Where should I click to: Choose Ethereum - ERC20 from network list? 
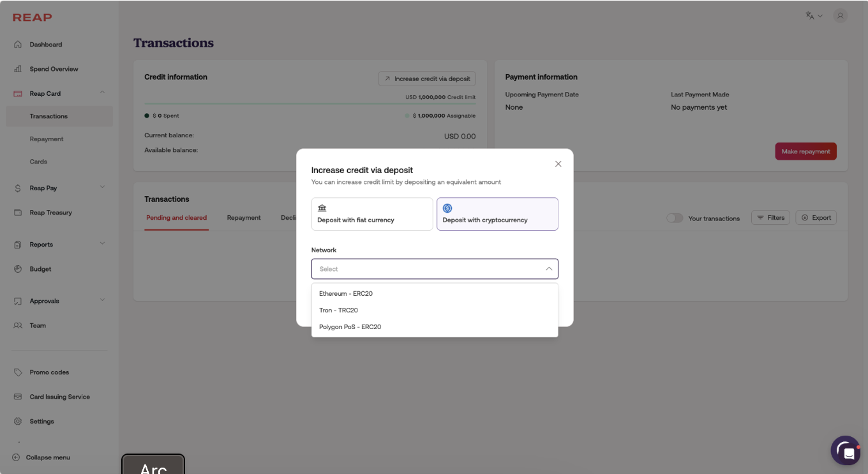click(x=346, y=294)
